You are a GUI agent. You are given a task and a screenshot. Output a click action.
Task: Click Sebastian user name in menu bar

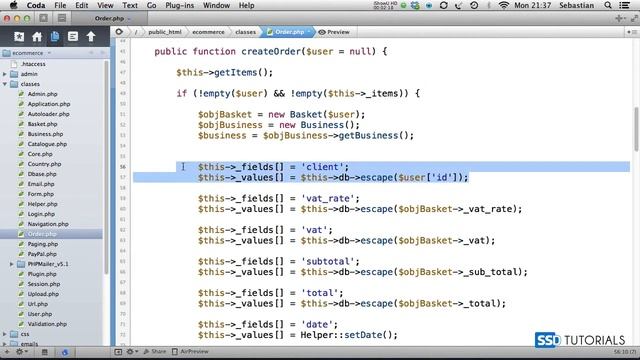coord(576,5)
